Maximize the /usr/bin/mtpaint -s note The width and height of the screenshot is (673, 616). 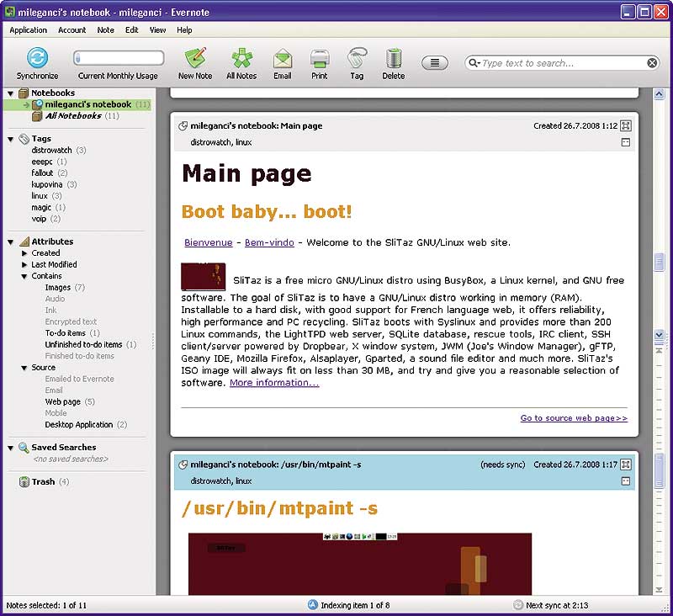[x=626, y=465]
